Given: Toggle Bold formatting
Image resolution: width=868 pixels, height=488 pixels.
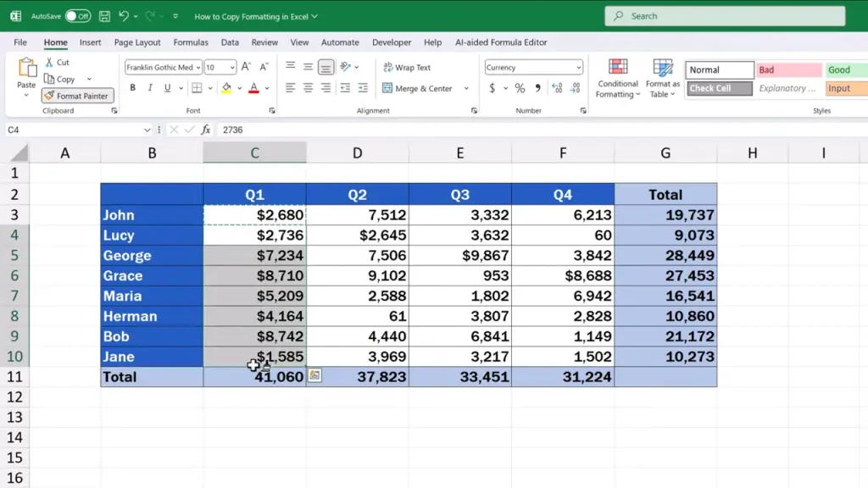Looking at the screenshot, I should pyautogui.click(x=133, y=88).
